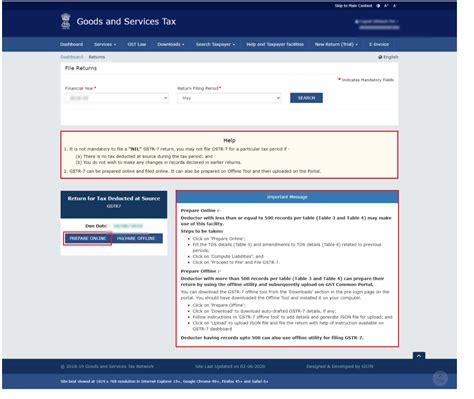Image resolution: width=474 pixels, height=399 pixels.
Task: Expand the New Return (Trial) menu
Action: 336,44
